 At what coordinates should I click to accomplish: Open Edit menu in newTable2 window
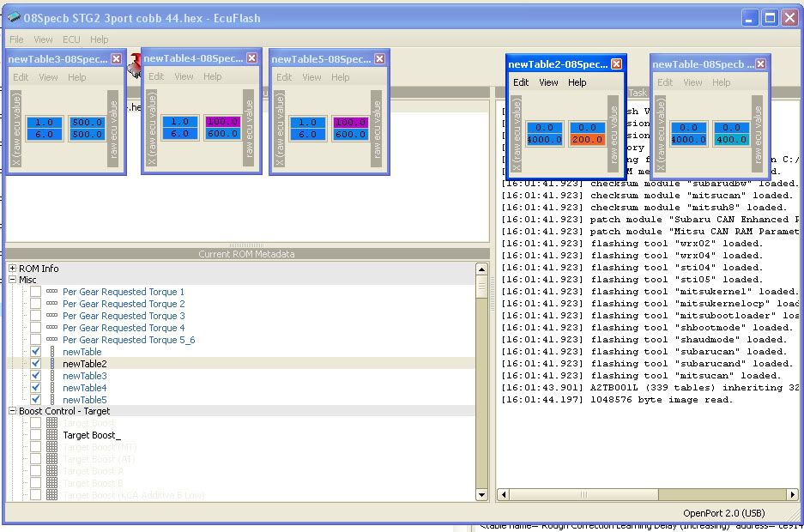(521, 82)
